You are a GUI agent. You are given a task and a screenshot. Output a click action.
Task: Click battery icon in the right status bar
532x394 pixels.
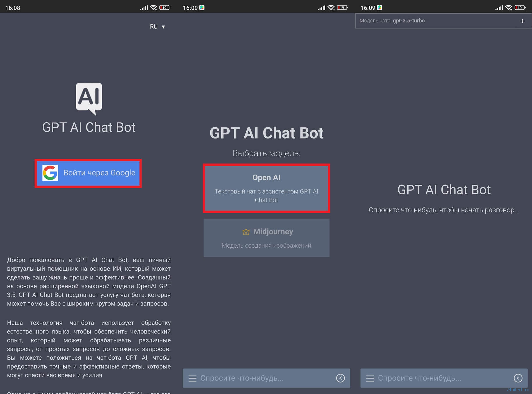[x=520, y=8]
